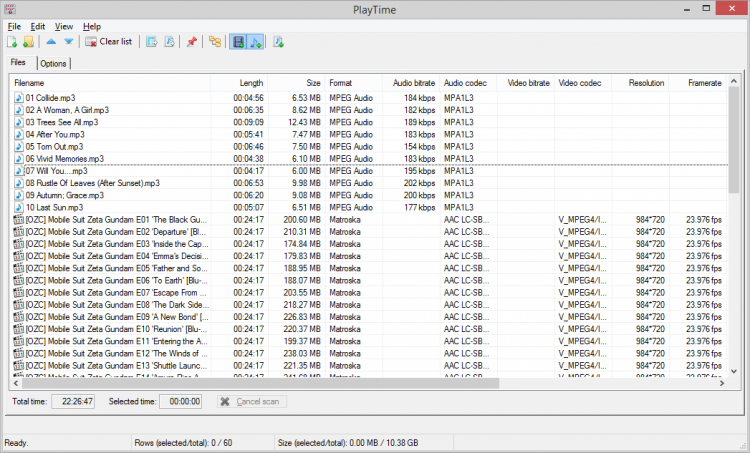
Task: Click the 12.43 MB size cell
Action: pos(304,122)
